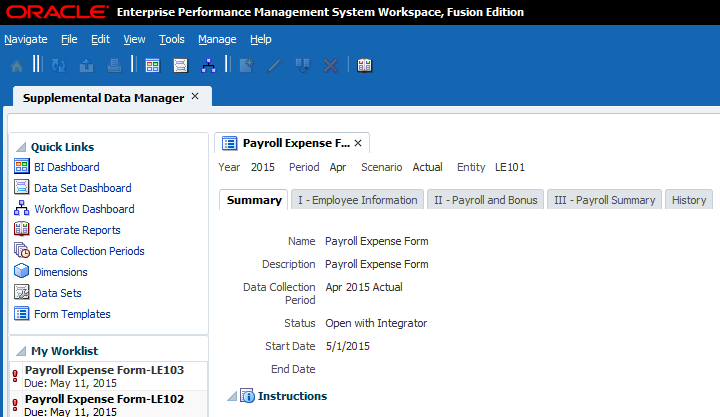This screenshot has width=720, height=417.
Task: Switch to the History tab
Action: pos(689,200)
